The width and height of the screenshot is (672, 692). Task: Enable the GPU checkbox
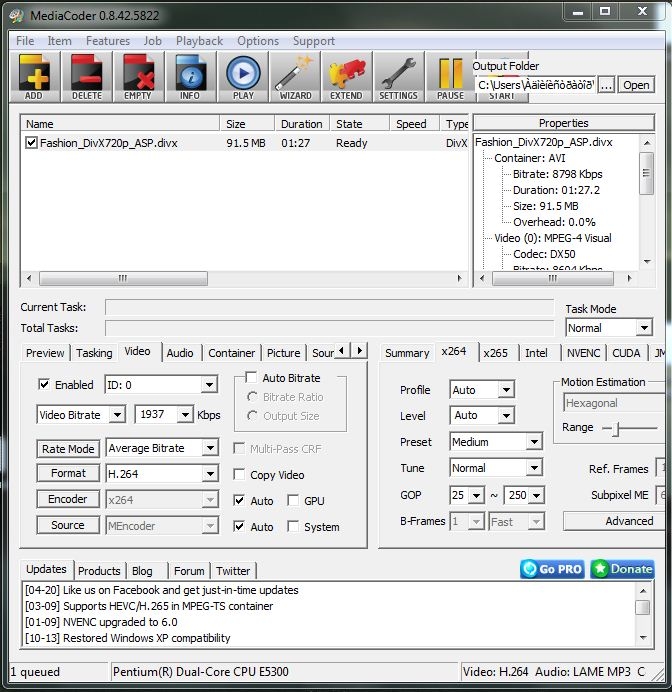293,500
